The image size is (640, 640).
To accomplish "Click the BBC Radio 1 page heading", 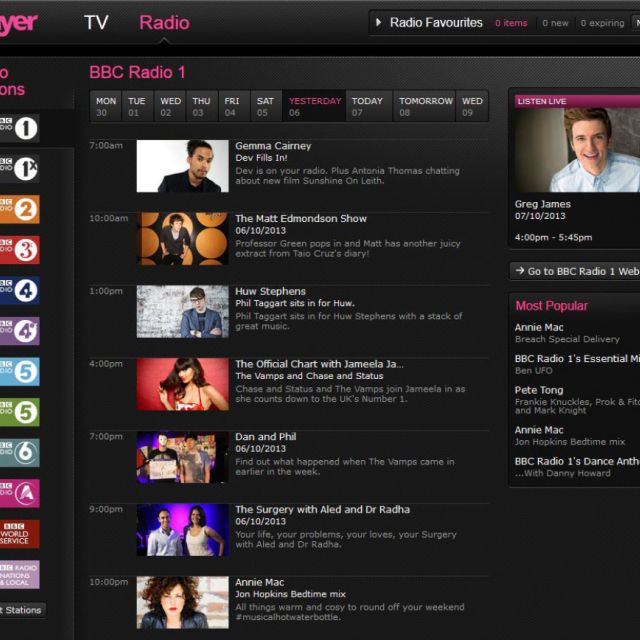I will coord(138,73).
